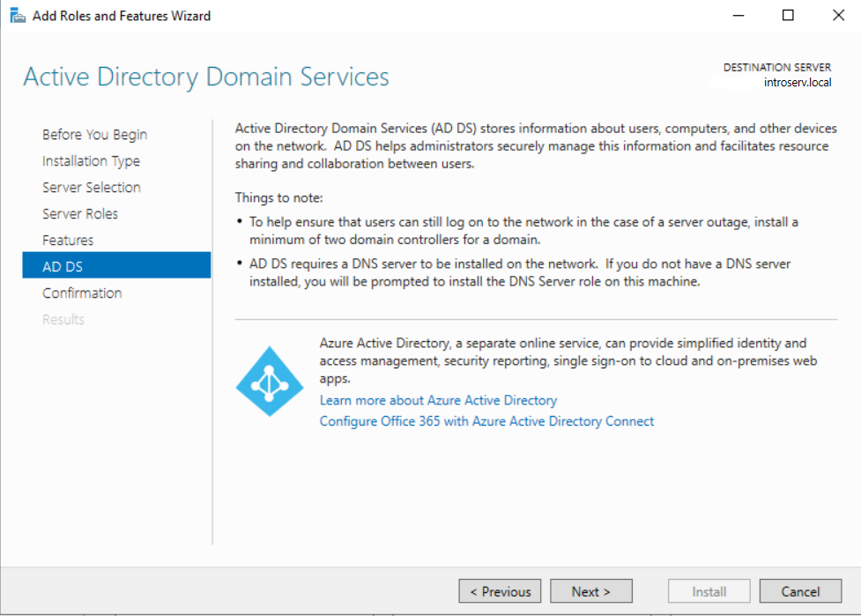Select the Server Selection step
Screen dimensions: 861x616
pos(91,187)
